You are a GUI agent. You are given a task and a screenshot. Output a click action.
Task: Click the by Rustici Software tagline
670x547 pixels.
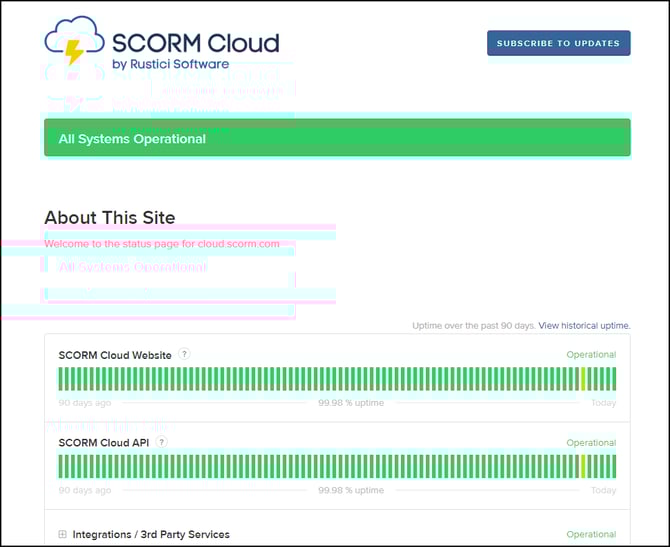(170, 64)
